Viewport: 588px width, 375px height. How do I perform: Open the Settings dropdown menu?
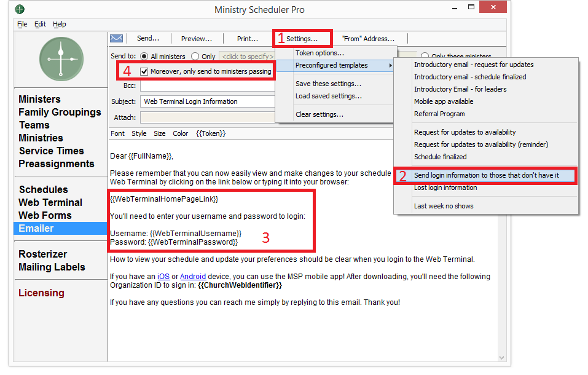pos(302,39)
